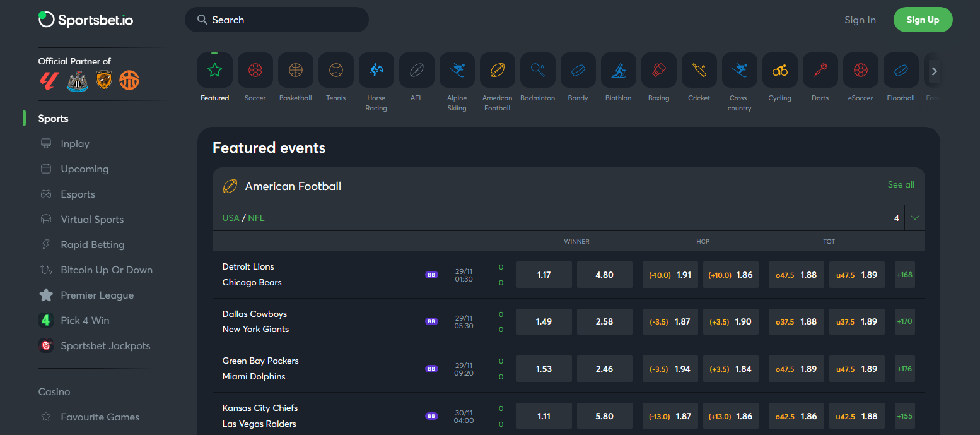Select the Boxing glove icon
The height and width of the screenshot is (435, 980).
pos(659,70)
